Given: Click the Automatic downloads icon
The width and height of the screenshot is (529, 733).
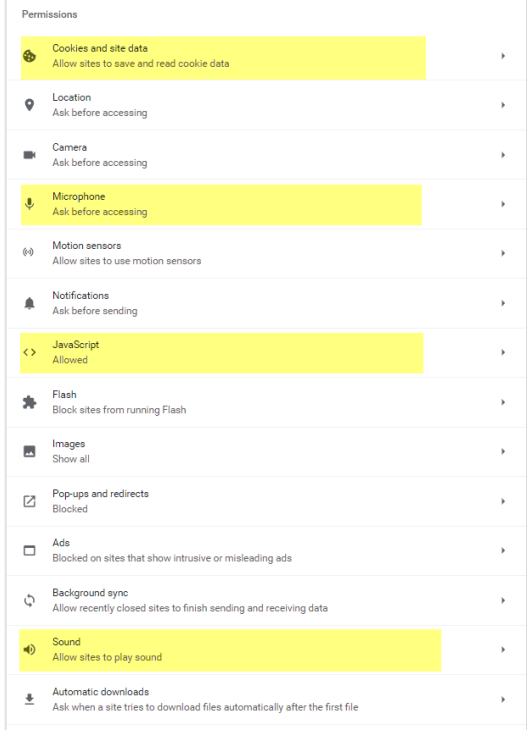Looking at the screenshot, I should pos(29,699).
